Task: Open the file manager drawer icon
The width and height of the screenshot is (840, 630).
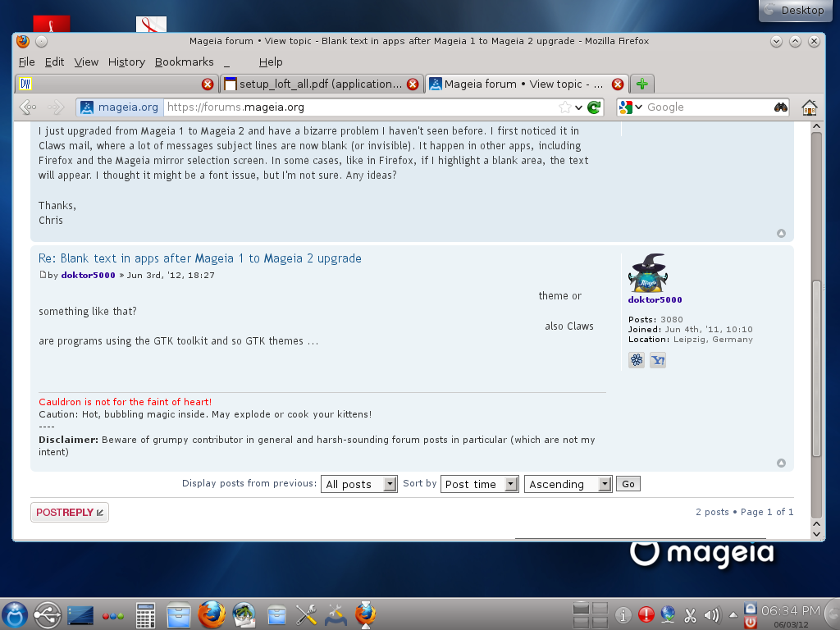Action: click(178, 615)
